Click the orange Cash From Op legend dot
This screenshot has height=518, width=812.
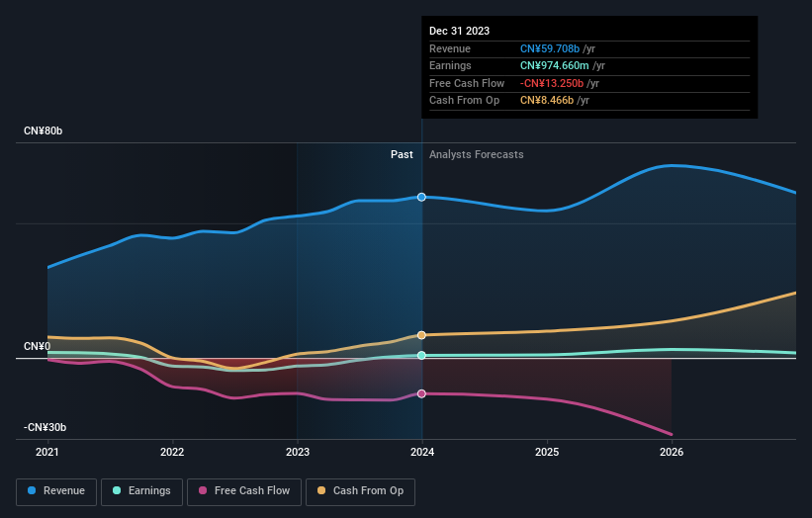coord(321,490)
